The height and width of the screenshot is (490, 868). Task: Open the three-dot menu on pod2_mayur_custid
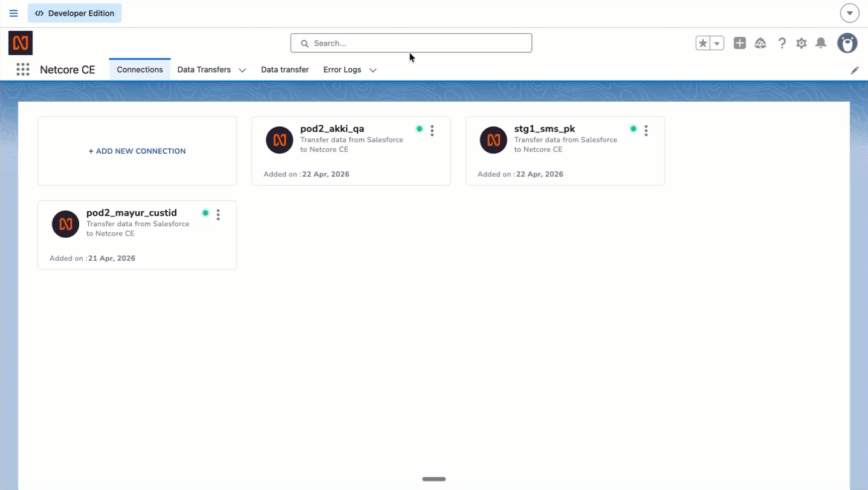tap(218, 214)
